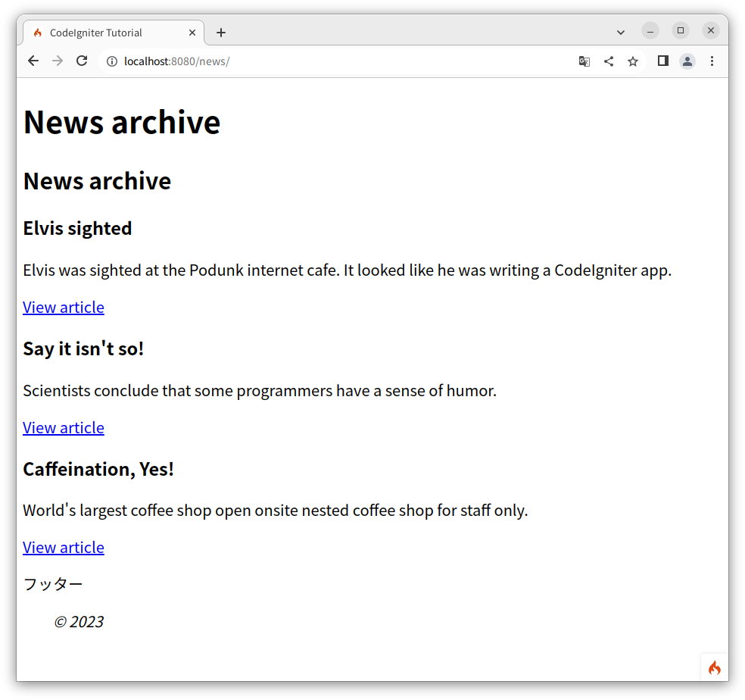The height and width of the screenshot is (700, 745).
Task: View site information icon in address bar
Action: tap(111, 61)
